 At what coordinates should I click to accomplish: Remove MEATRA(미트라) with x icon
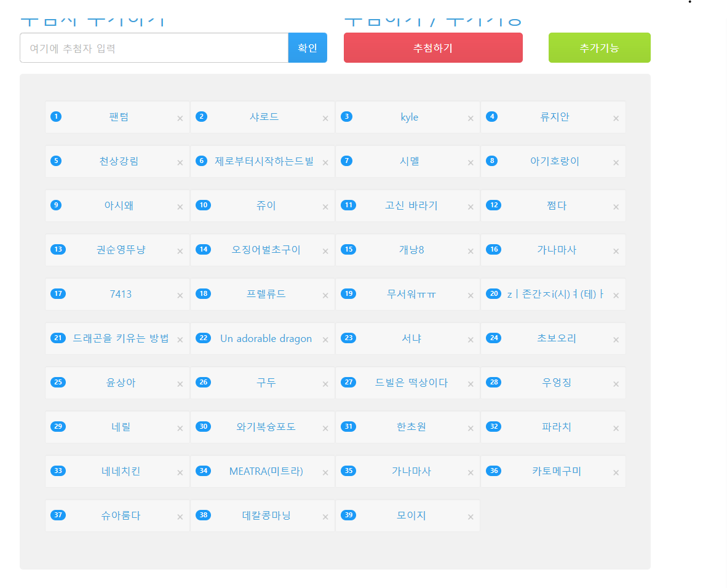325,473
